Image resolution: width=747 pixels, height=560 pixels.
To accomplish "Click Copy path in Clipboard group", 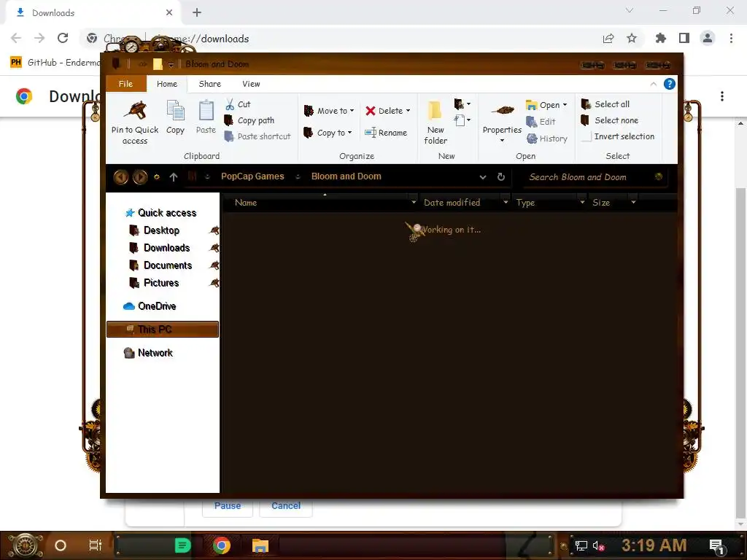I will (249, 120).
